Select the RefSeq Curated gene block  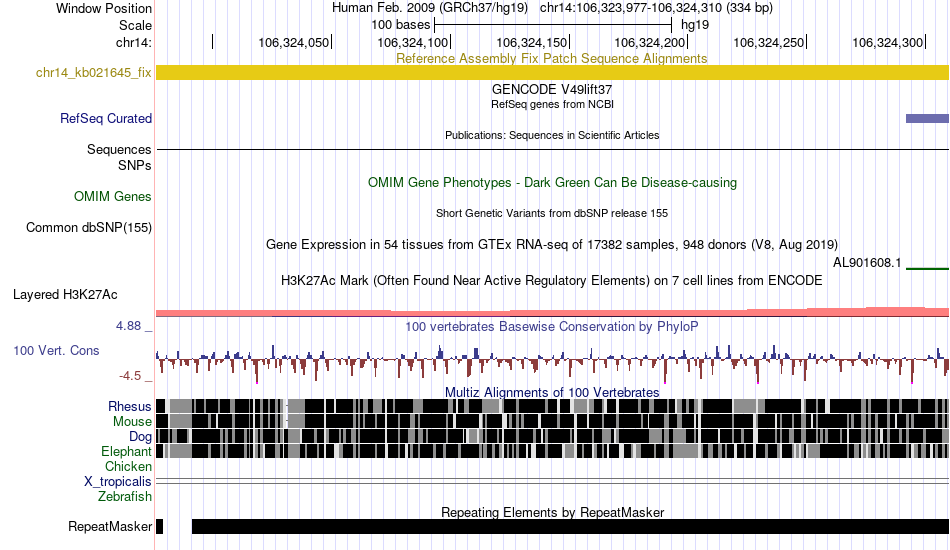(x=927, y=119)
